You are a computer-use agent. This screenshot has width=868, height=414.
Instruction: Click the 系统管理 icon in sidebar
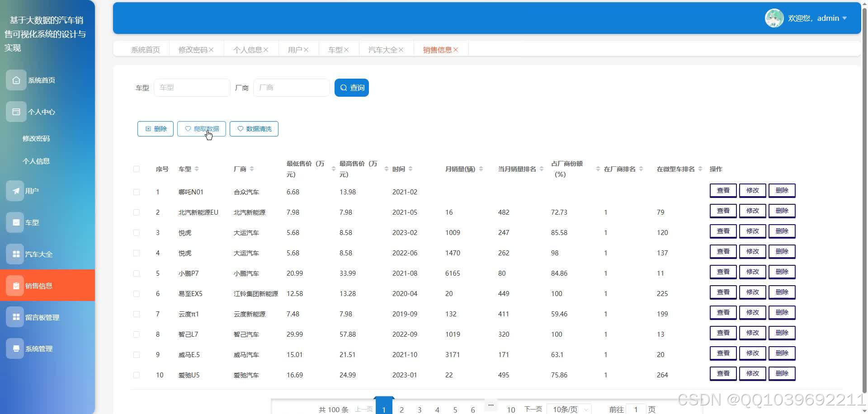[15, 348]
